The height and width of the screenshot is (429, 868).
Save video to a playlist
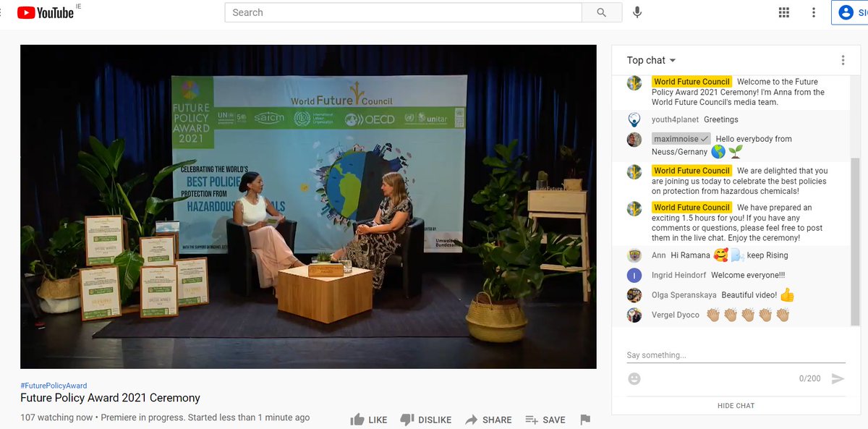545,420
